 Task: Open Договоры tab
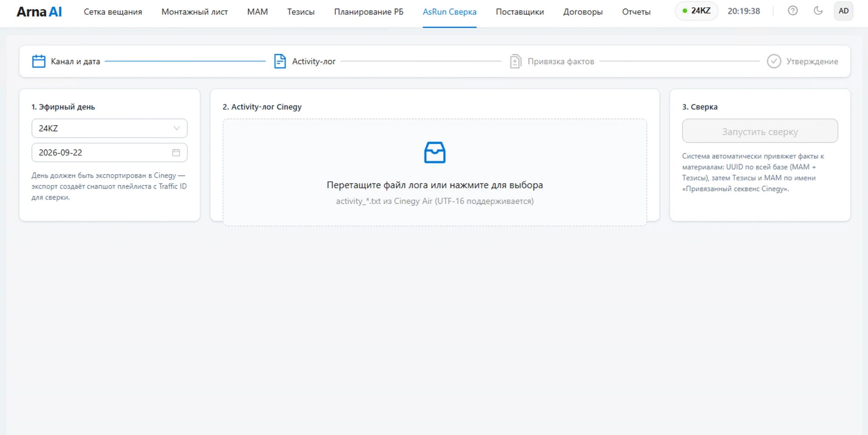[583, 12]
